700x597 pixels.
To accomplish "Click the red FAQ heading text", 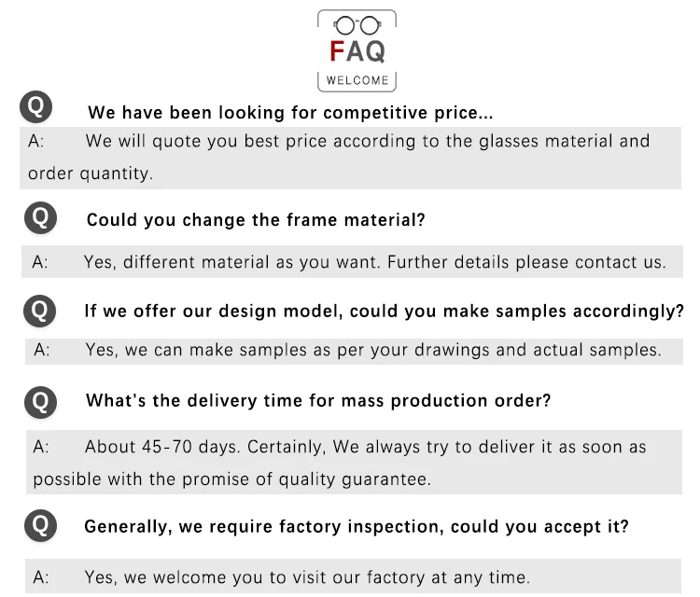I will 357,51.
